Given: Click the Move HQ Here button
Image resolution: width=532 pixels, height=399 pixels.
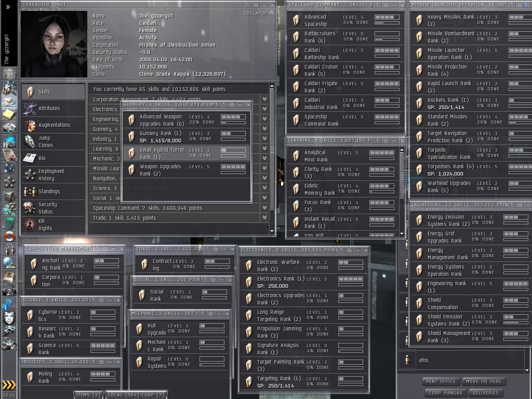Looking at the screenshot, I should pos(484,381).
